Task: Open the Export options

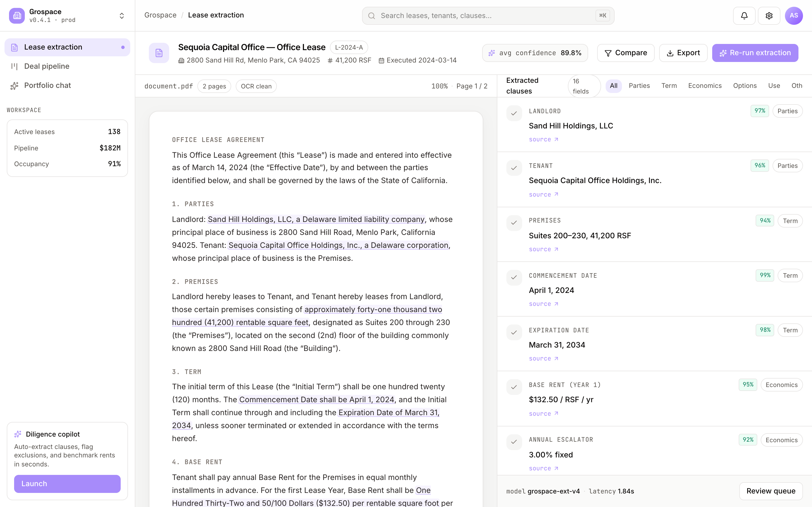Action: tap(683, 53)
